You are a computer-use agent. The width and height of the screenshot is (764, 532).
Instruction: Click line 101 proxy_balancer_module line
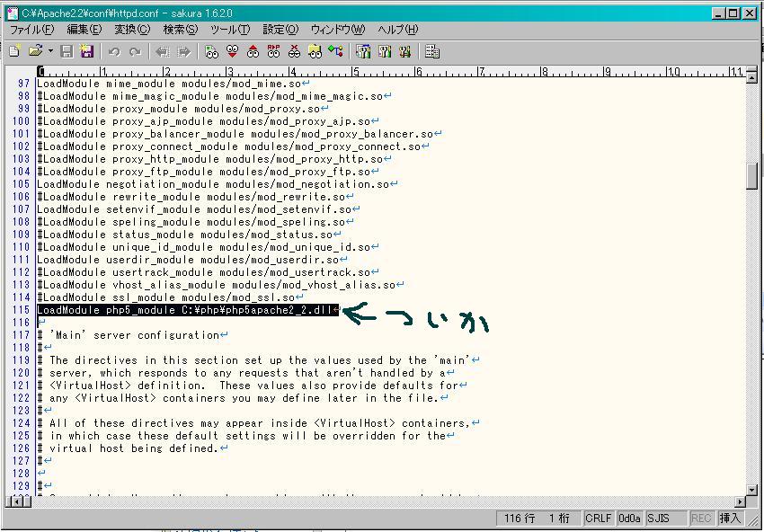[x=235, y=134]
